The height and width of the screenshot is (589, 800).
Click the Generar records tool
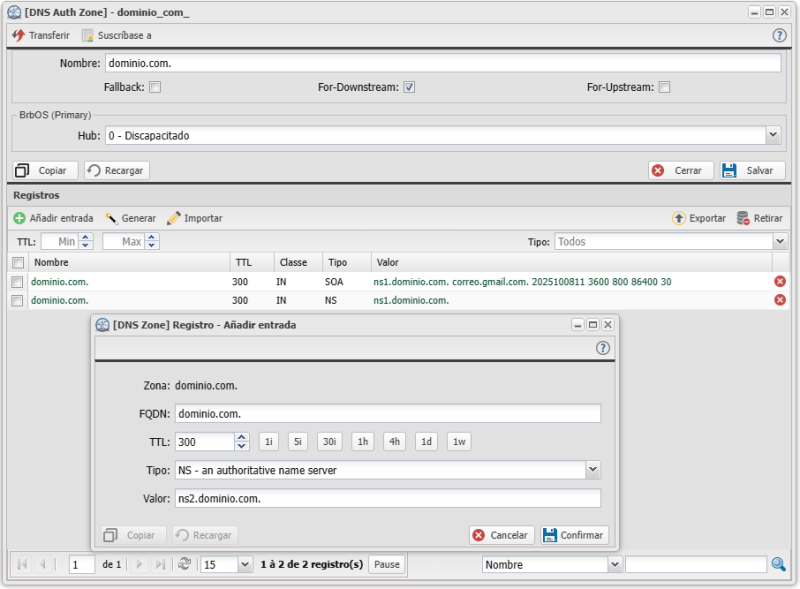click(x=131, y=218)
